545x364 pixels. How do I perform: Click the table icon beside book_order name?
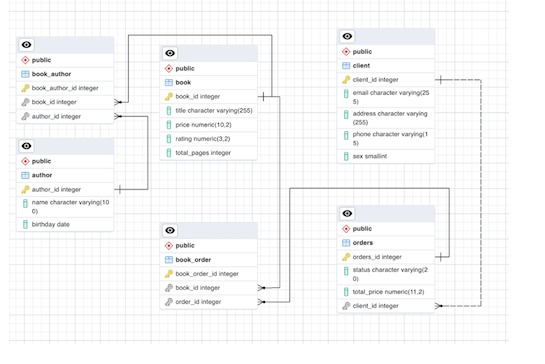(x=169, y=260)
